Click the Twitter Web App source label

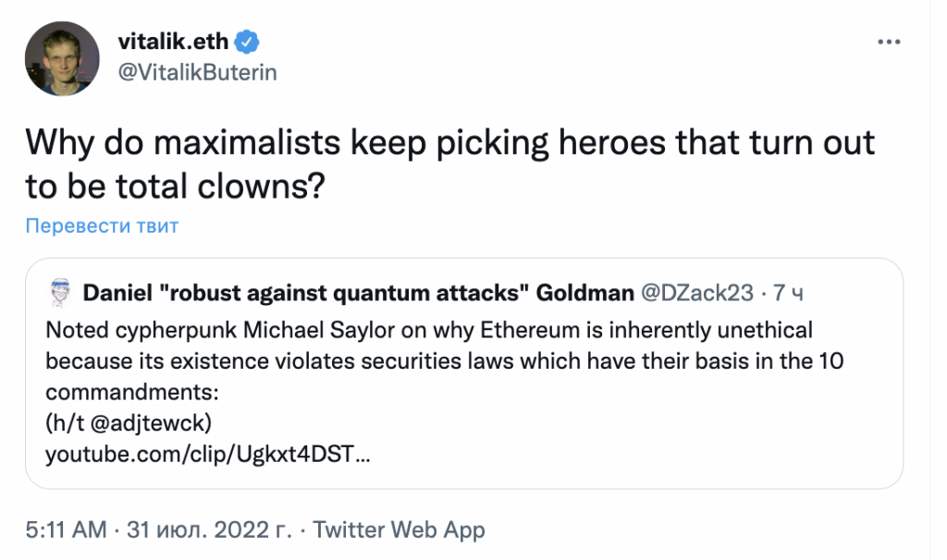pyautogui.click(x=399, y=530)
